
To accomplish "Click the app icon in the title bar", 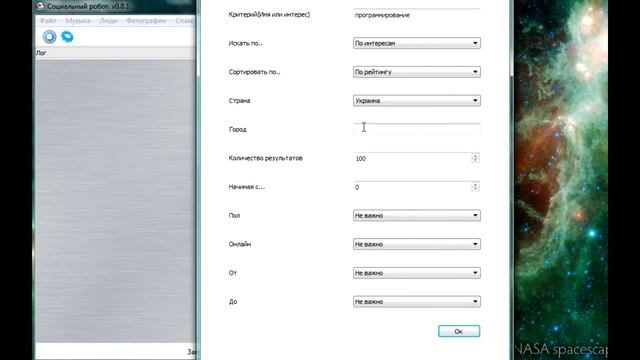I will 40,6.
